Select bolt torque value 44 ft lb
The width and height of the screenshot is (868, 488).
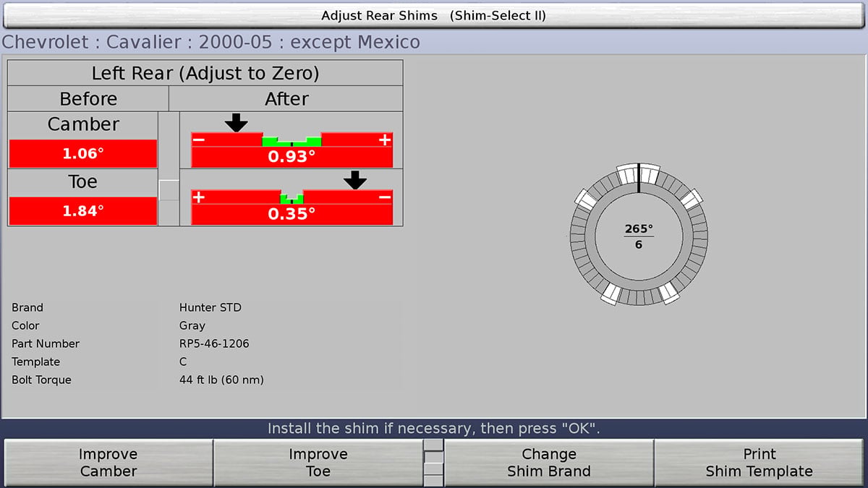(x=221, y=380)
